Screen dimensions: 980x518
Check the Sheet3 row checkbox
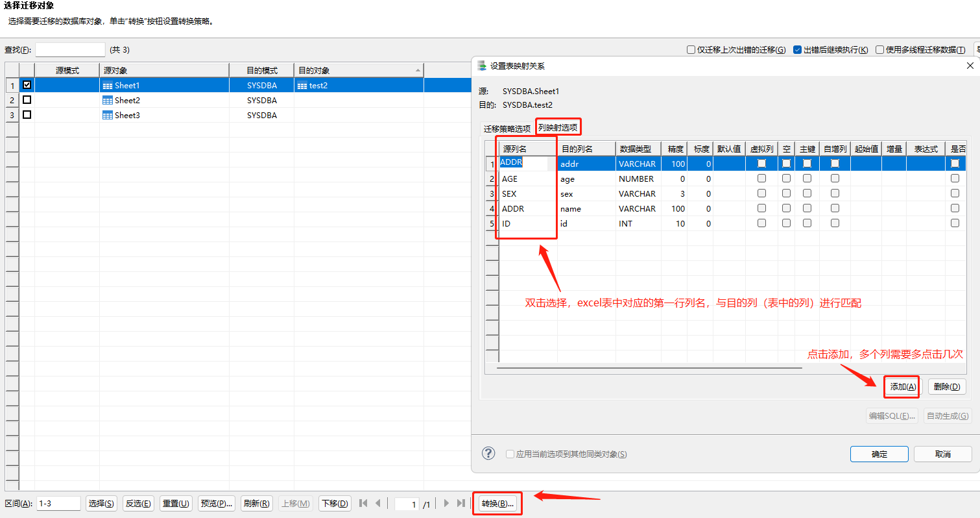pos(27,115)
